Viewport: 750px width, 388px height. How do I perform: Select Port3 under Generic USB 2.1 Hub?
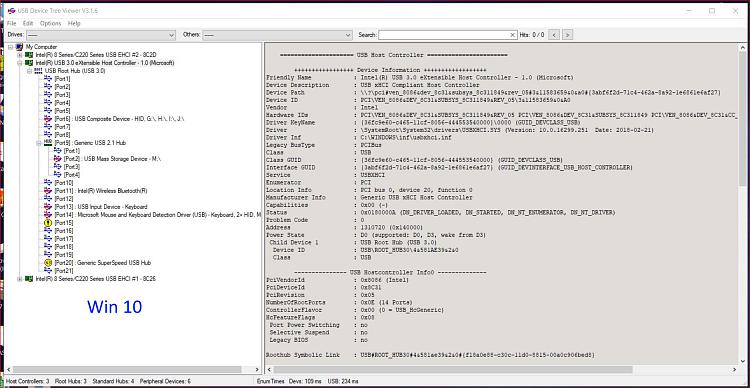tap(72, 166)
